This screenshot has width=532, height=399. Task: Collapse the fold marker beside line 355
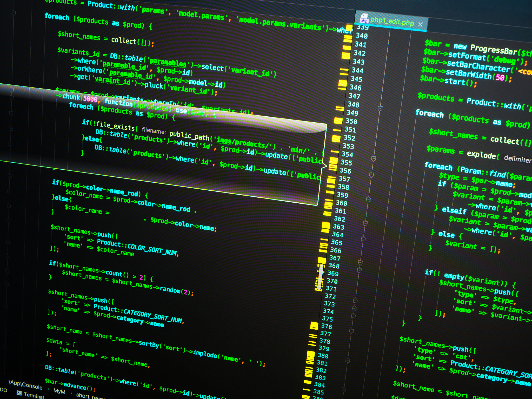[x=374, y=158]
